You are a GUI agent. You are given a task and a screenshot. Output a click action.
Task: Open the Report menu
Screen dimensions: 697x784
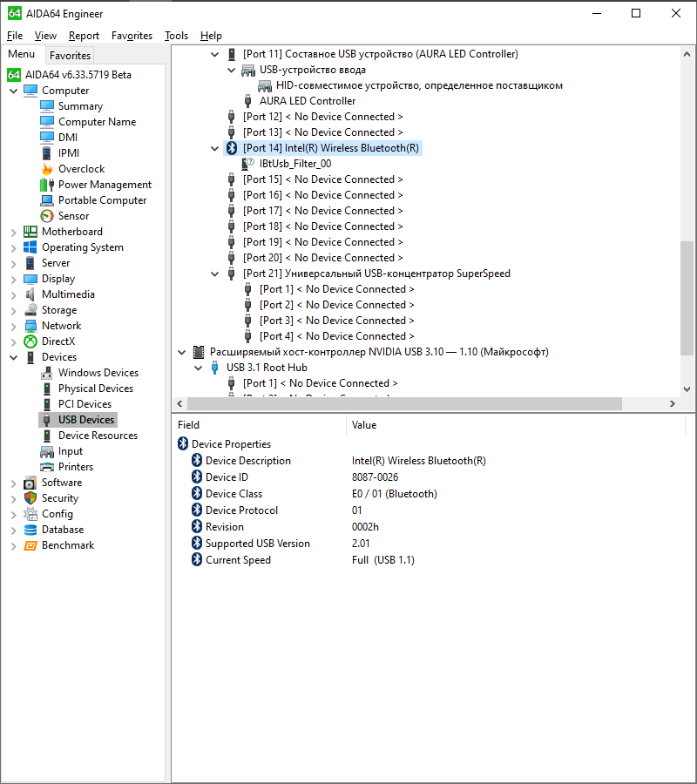click(x=84, y=36)
